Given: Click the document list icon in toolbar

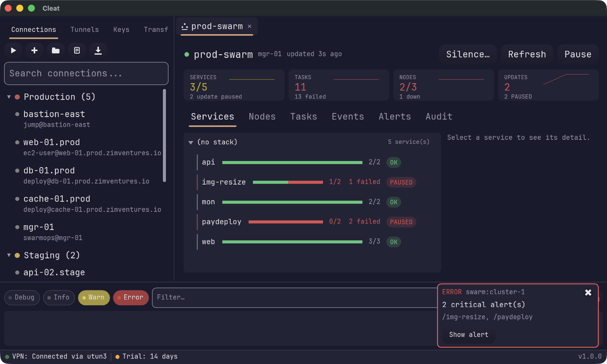Looking at the screenshot, I should 77,50.
